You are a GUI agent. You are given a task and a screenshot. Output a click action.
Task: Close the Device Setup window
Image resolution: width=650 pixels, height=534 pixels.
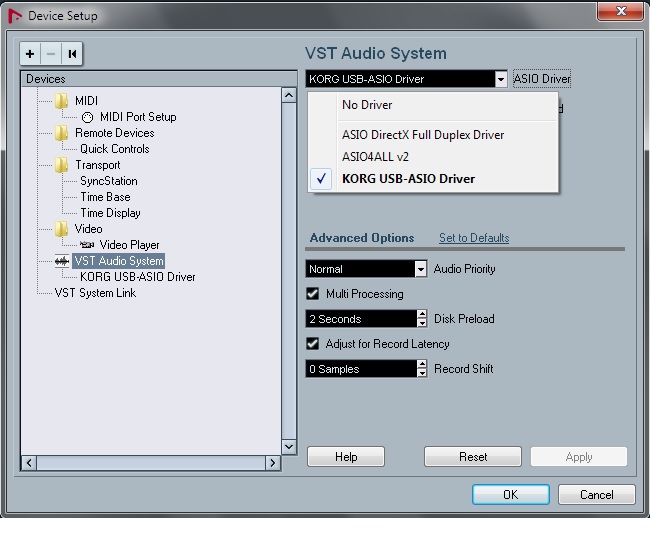pos(620,11)
